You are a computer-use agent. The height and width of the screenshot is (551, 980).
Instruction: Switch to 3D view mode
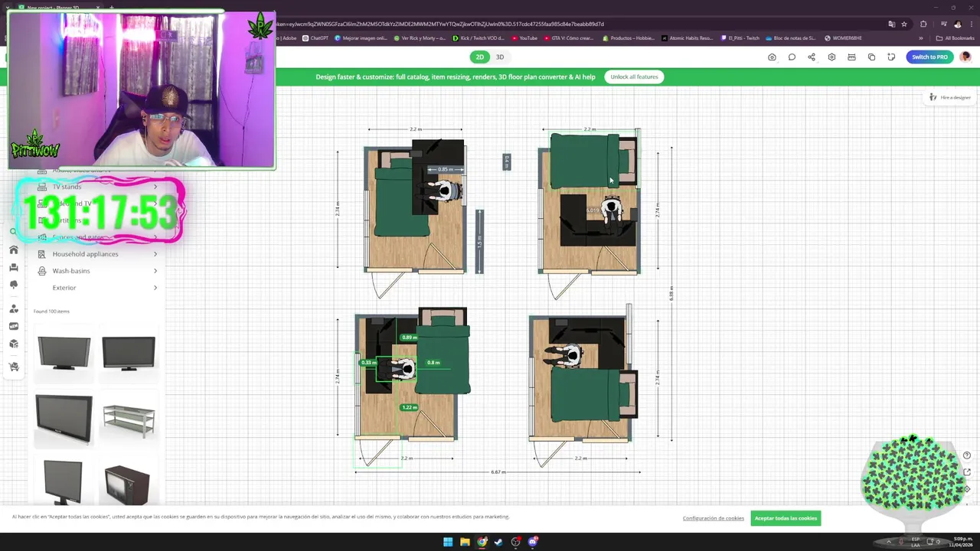pos(500,57)
